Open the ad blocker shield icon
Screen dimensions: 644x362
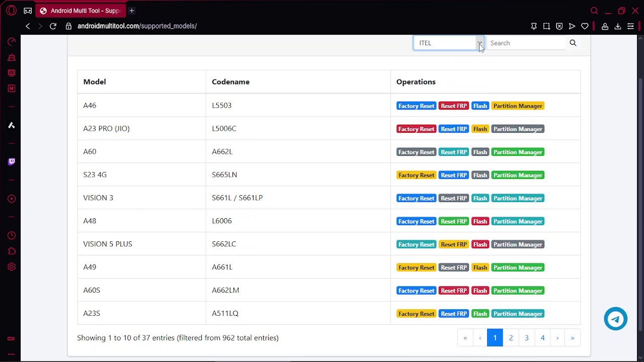559,26
